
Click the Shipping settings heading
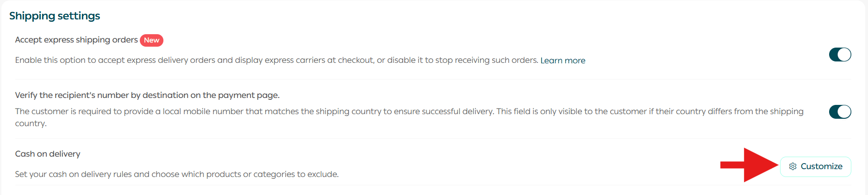(55, 16)
